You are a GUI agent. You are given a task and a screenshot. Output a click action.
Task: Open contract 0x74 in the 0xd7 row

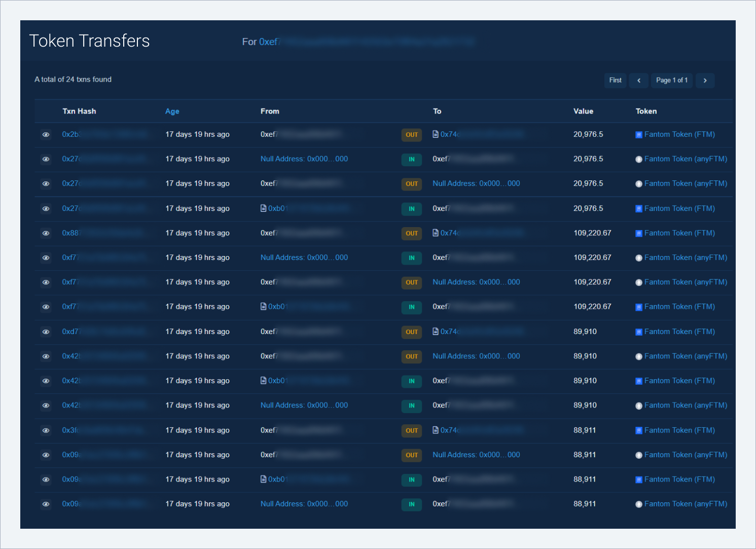[x=478, y=332]
